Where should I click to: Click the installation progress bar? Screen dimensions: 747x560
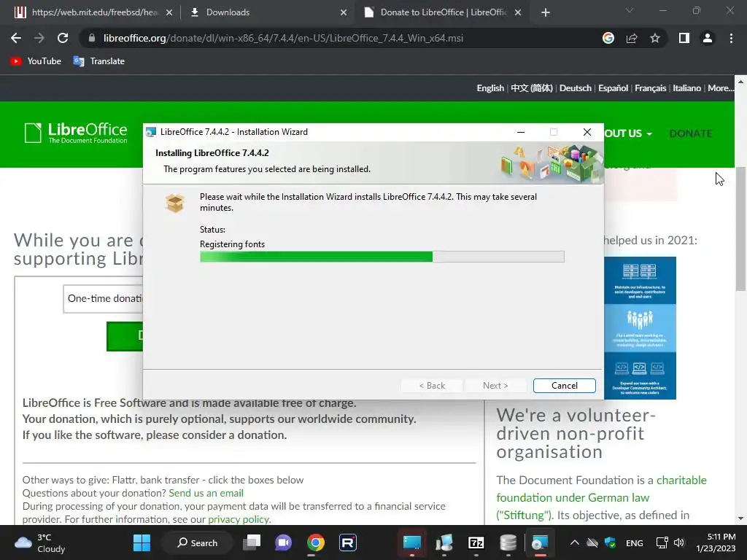[382, 257]
